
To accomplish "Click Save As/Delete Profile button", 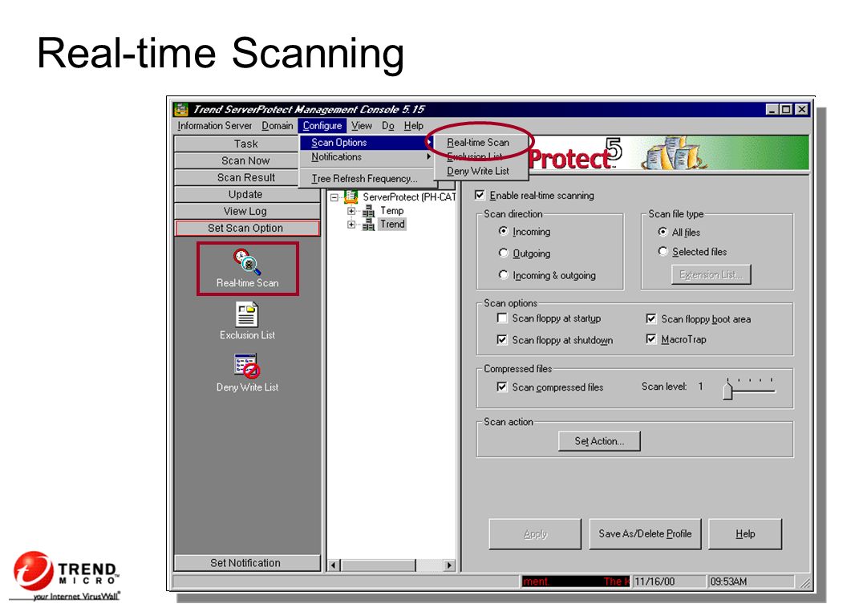I will [645, 534].
